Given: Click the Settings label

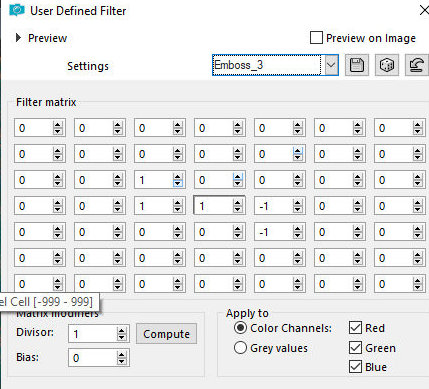Looking at the screenshot, I should pos(88,66).
